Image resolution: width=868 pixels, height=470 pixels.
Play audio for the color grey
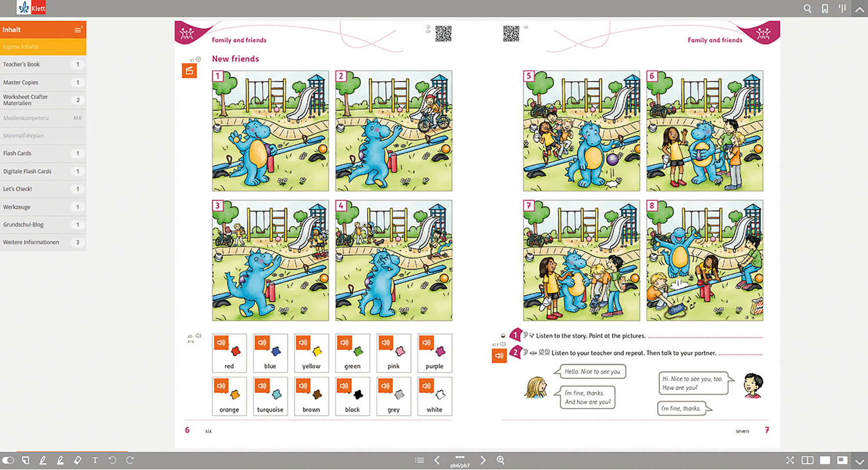click(386, 386)
